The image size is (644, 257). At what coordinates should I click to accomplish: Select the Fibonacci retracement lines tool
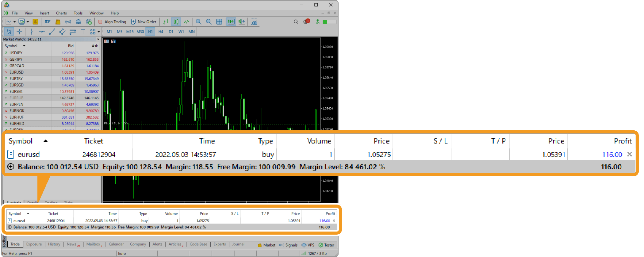[73, 32]
